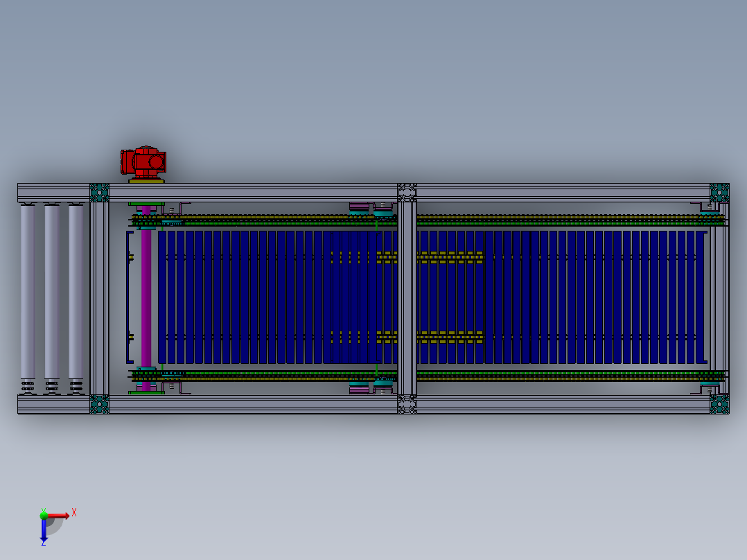747x560 pixels.
Task: Select the blue slat conveyor surface
Action: (x=432, y=297)
